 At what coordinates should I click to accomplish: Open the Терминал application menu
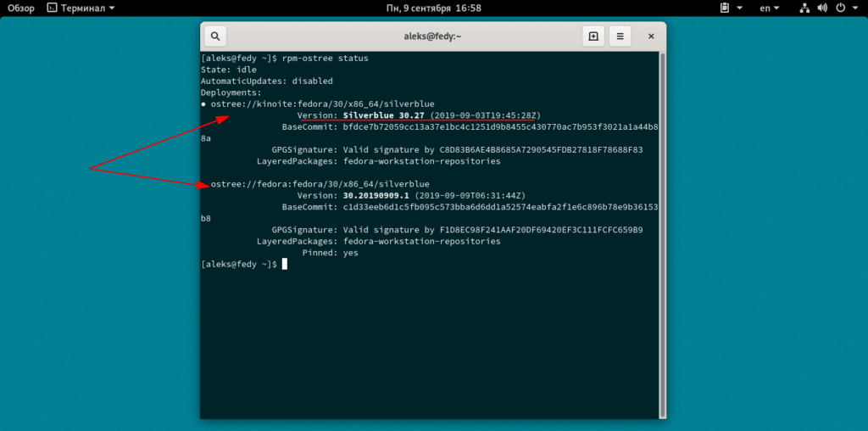pyautogui.click(x=81, y=8)
